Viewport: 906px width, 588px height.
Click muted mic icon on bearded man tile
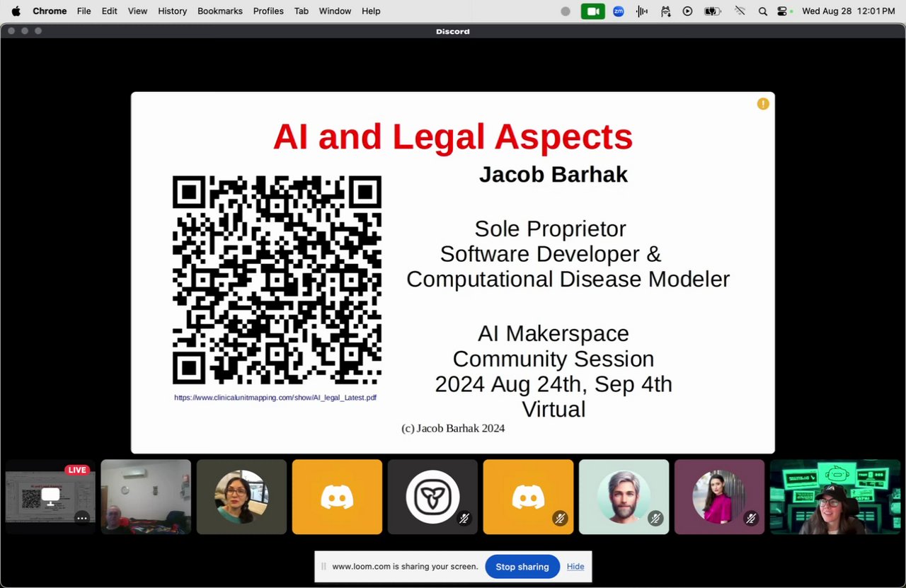click(655, 519)
